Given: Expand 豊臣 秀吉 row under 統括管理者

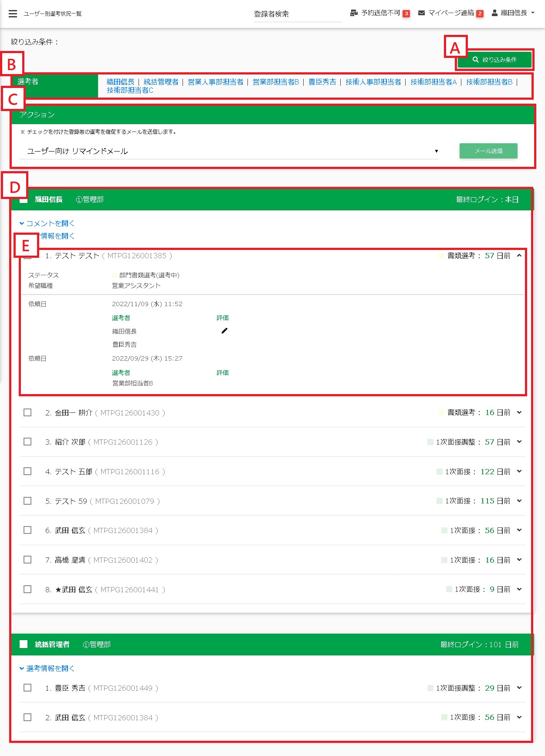Looking at the screenshot, I should click(519, 688).
